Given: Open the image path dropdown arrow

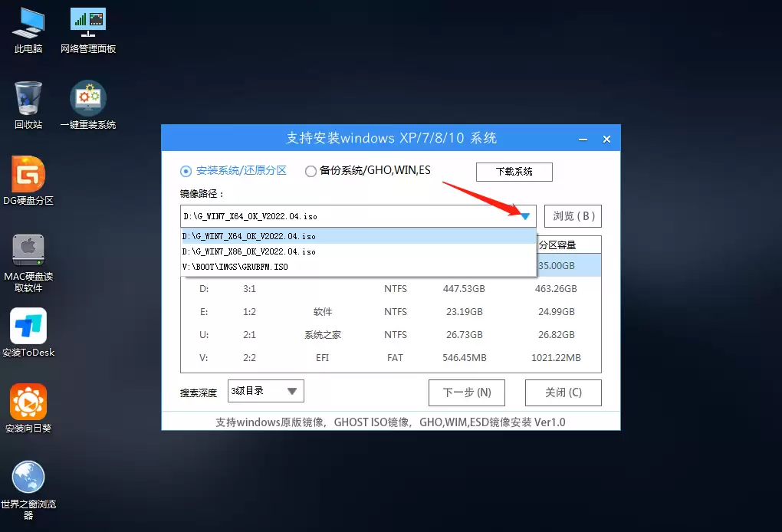Looking at the screenshot, I should coord(525,216).
